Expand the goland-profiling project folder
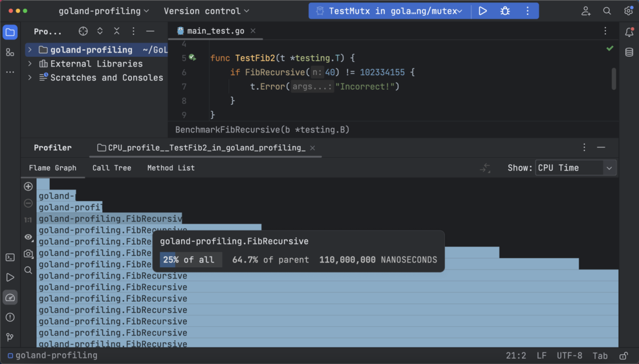 [x=30, y=50]
